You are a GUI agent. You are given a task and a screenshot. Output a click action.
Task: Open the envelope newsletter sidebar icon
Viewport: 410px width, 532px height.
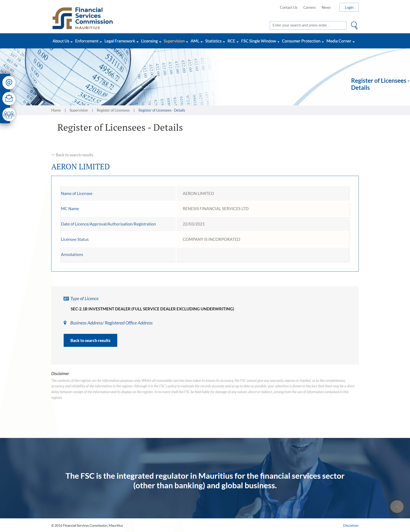click(x=9, y=98)
